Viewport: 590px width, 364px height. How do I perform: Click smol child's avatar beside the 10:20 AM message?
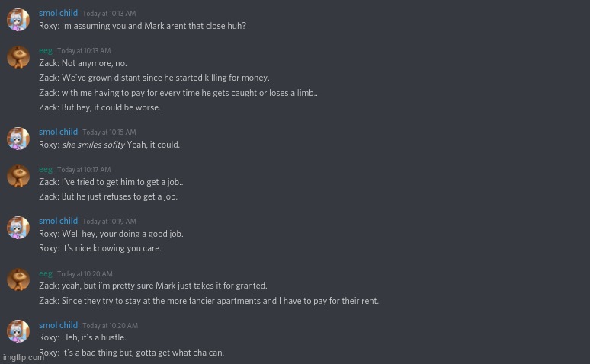coord(18,331)
